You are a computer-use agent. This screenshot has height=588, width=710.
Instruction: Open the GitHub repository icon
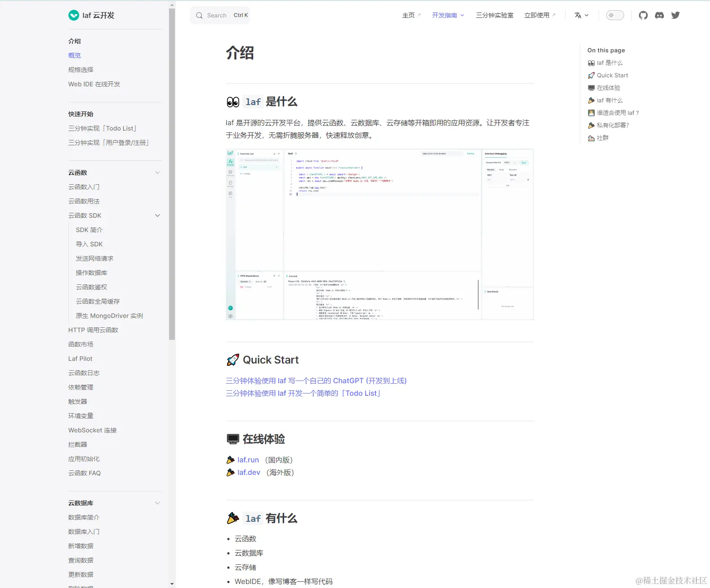643,15
